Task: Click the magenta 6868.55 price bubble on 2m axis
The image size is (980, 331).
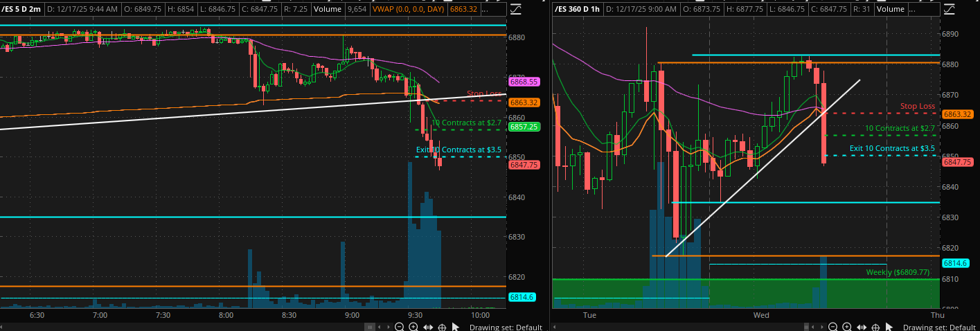Action: (524, 82)
